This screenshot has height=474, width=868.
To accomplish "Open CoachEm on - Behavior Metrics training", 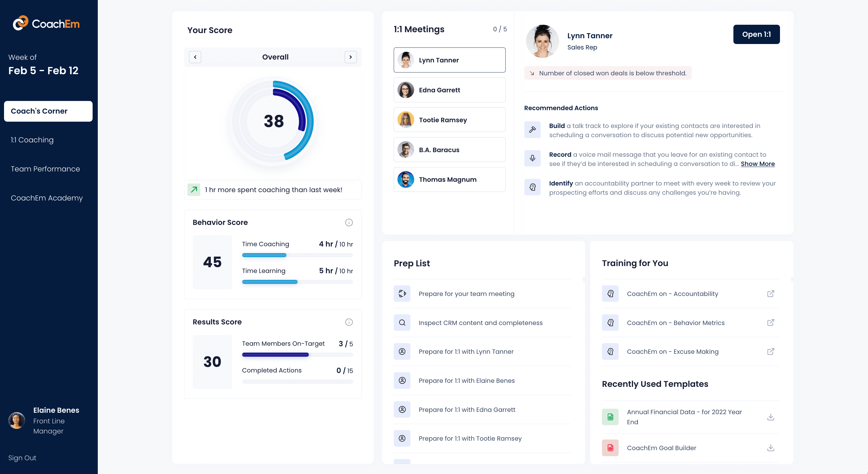I will (691, 323).
